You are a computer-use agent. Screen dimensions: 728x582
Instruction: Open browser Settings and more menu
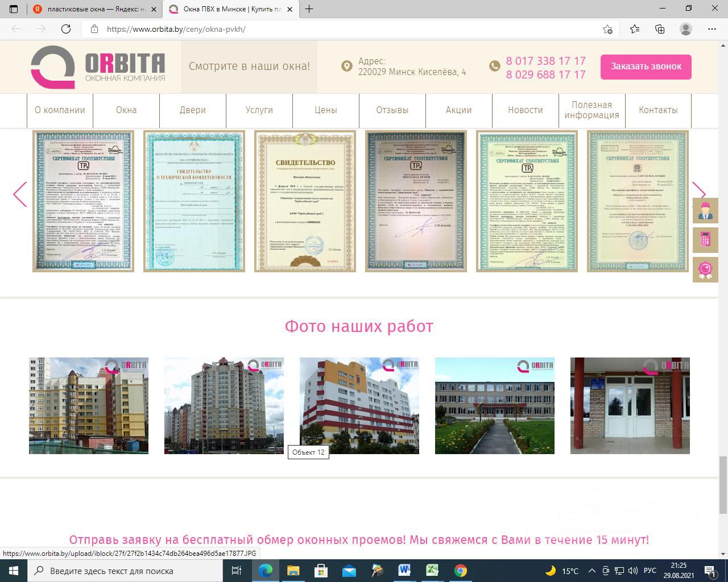(712, 29)
